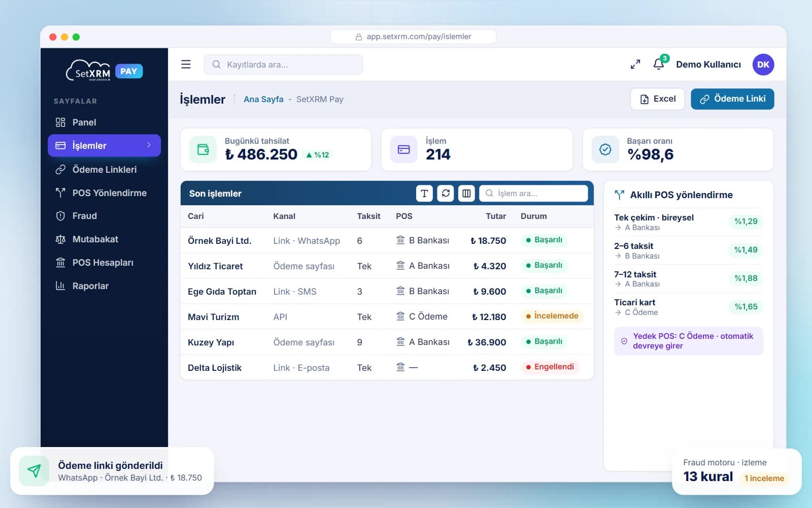Click the Akıllı POS yönlendirme routing icon
Screen dimensions: 812x508
click(619, 195)
